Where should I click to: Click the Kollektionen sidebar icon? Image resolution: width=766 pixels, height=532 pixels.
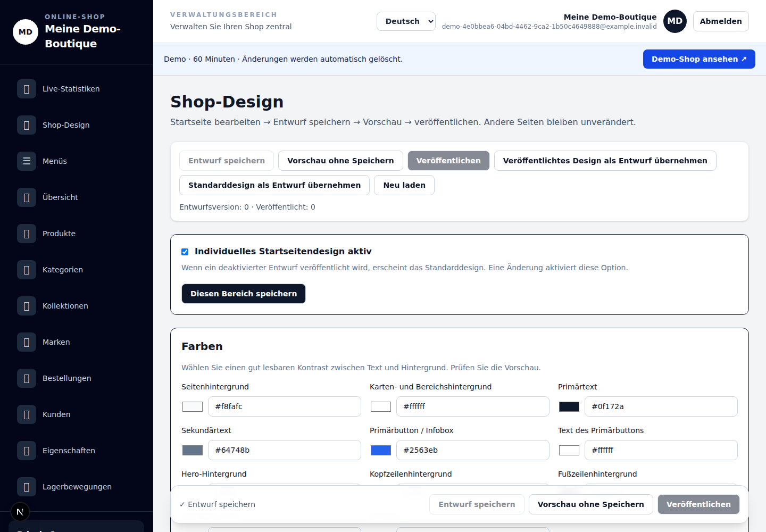click(27, 306)
